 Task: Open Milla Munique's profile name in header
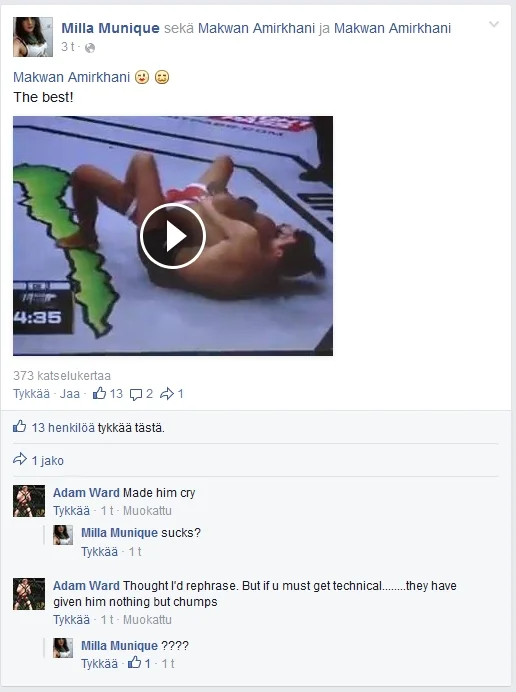(x=110, y=28)
